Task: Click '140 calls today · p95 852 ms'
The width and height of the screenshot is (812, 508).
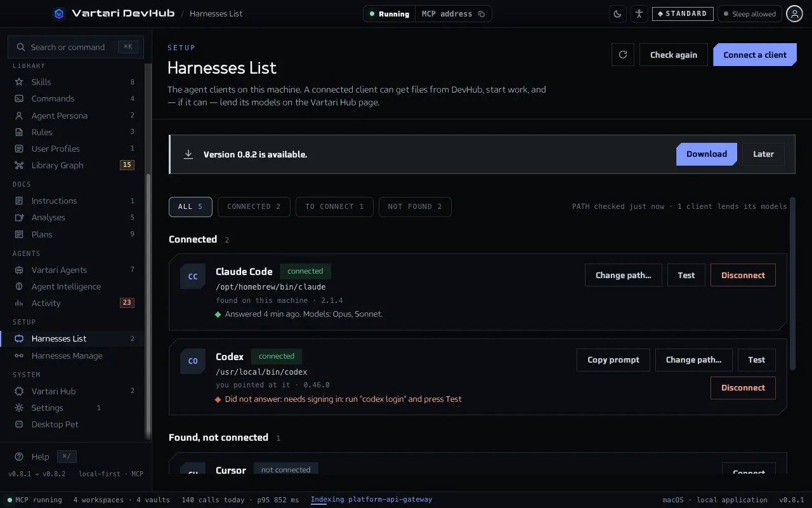Action: [x=240, y=500]
